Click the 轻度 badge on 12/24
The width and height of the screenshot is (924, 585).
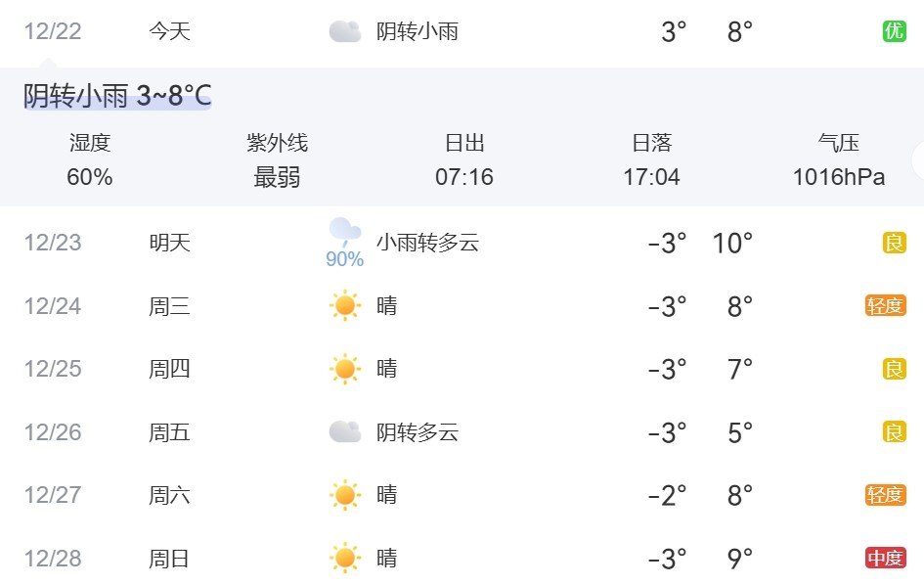pos(885,306)
